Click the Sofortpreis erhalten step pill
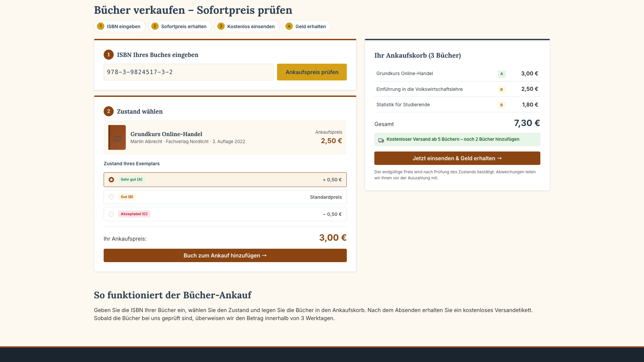 pos(180,26)
